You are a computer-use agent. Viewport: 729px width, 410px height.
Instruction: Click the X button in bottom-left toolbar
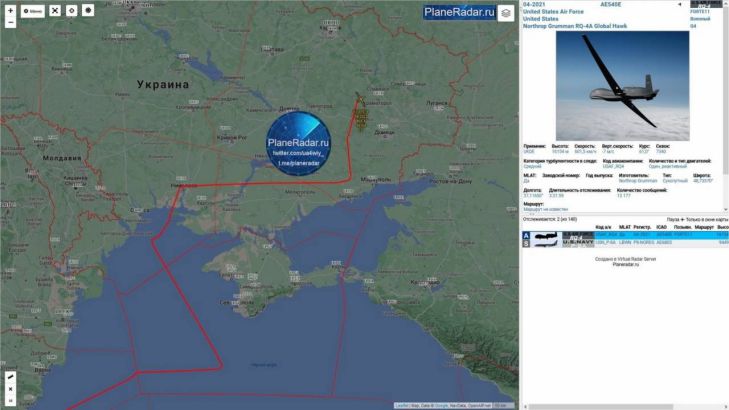click(x=10, y=389)
